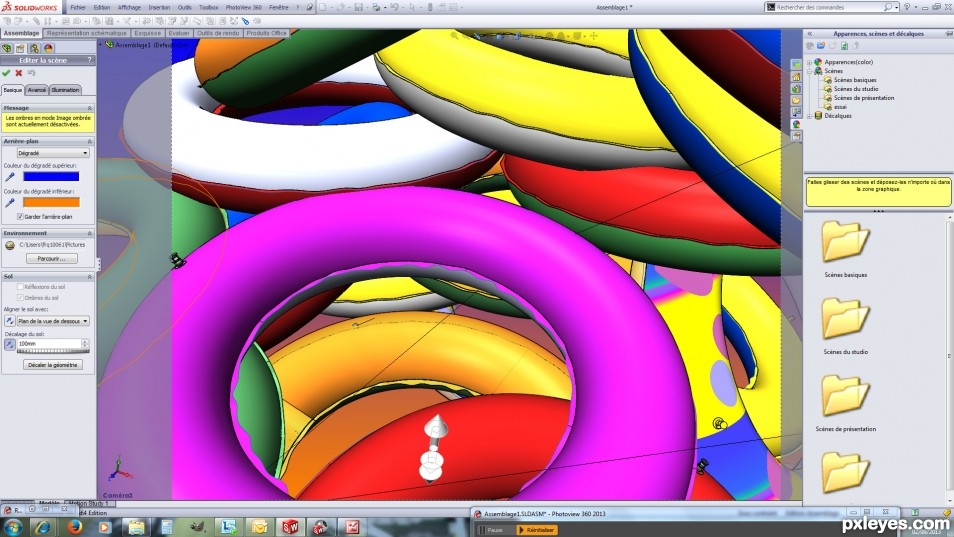Click the Undo icon in top toolbar
This screenshot has width=954, height=537.
pyautogui.click(x=394, y=7)
